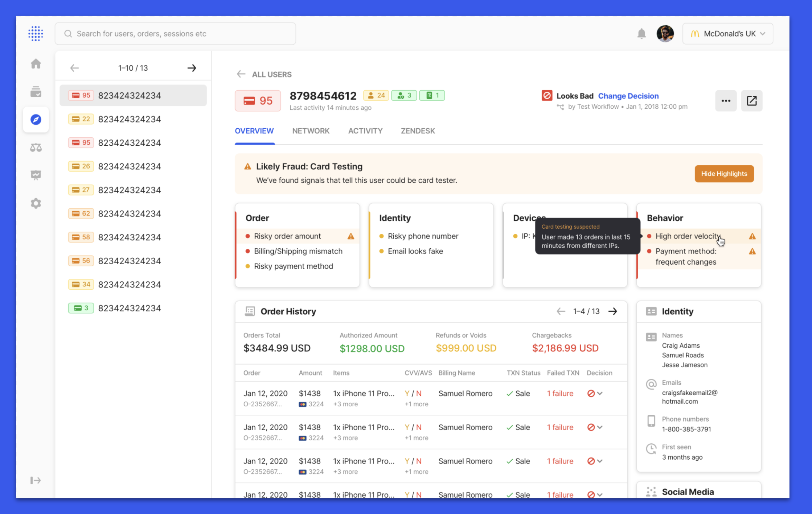Go to previous Order History page
This screenshot has width=812, height=514.
tap(561, 311)
